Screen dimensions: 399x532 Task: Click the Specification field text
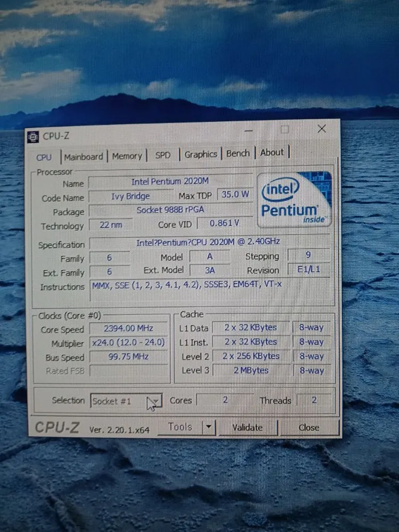click(x=209, y=242)
